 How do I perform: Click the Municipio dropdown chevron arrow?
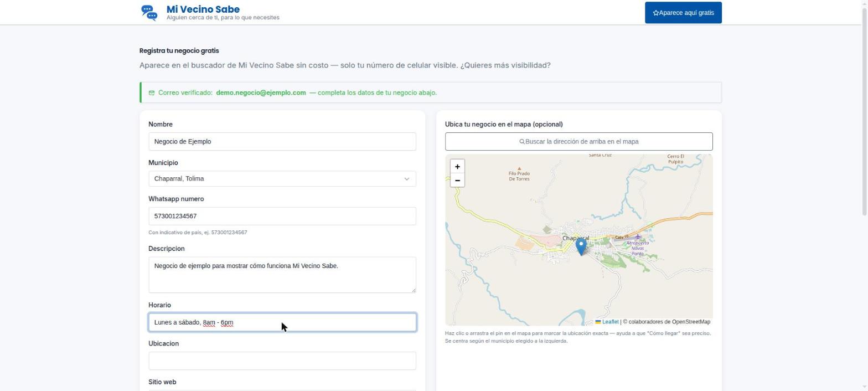point(407,179)
